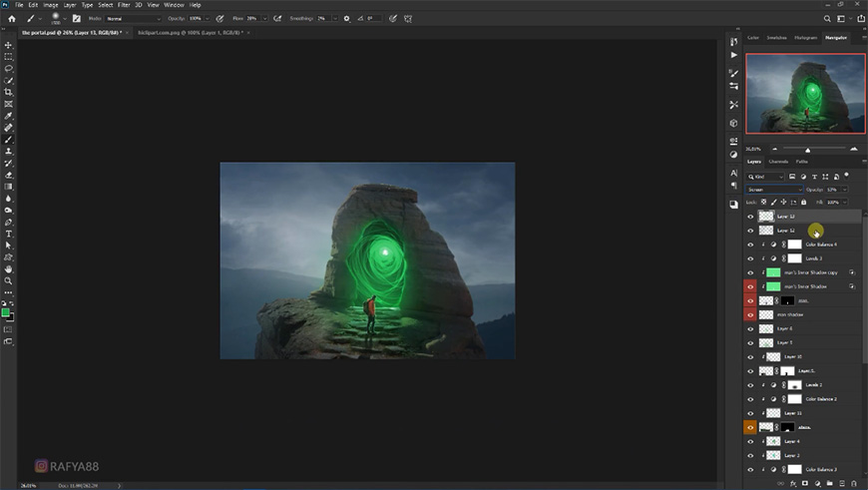868x490 pixels.
Task: Open the Kind filter dropdown
Action: 765,177
